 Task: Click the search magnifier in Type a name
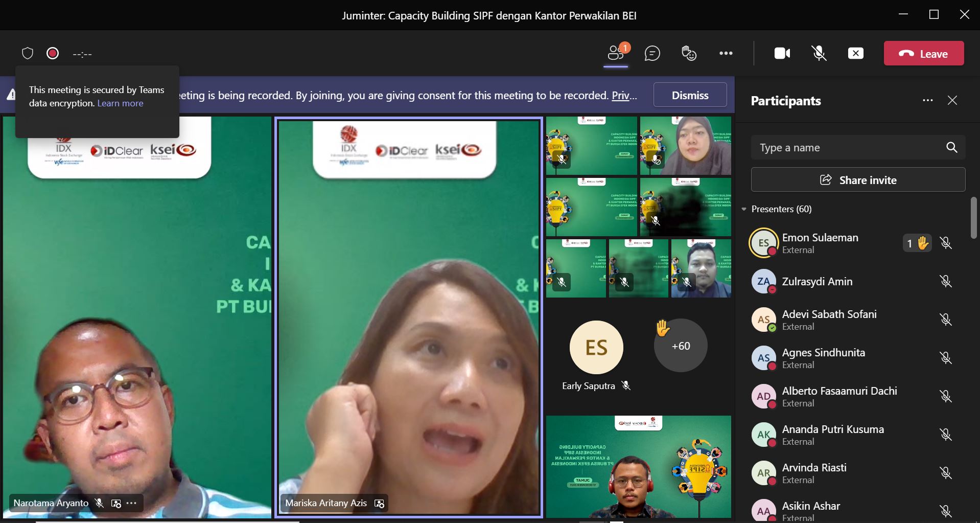(x=951, y=148)
